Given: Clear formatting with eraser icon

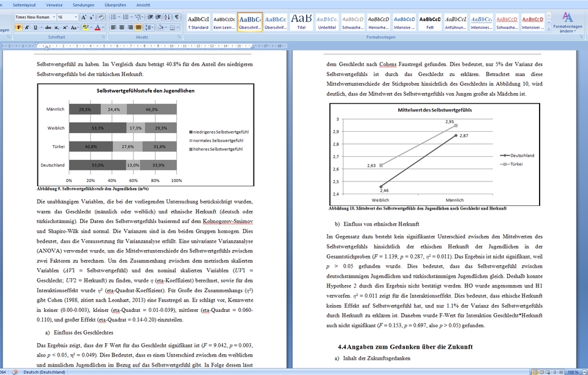Looking at the screenshot, I should coord(101,17).
